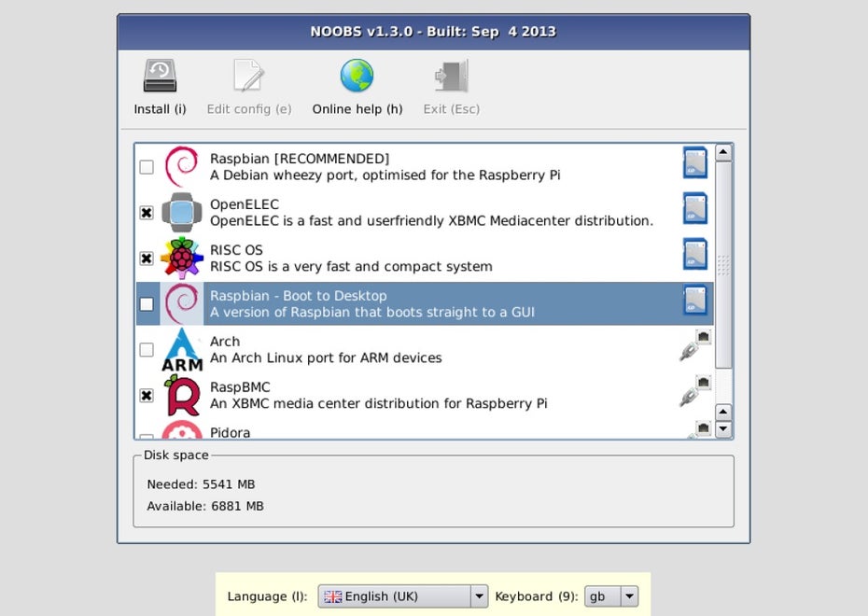Open Online help globe icon
This screenshot has height=616, width=868.
[357, 76]
